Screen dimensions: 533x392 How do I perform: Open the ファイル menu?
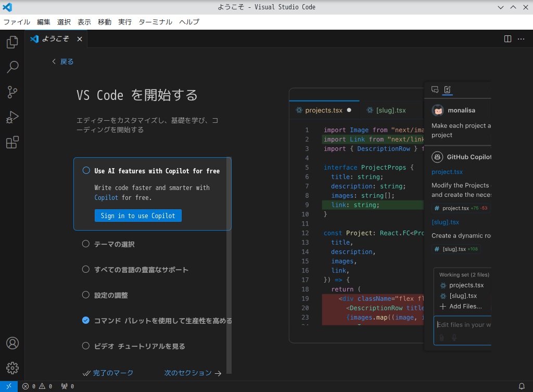pyautogui.click(x=17, y=22)
